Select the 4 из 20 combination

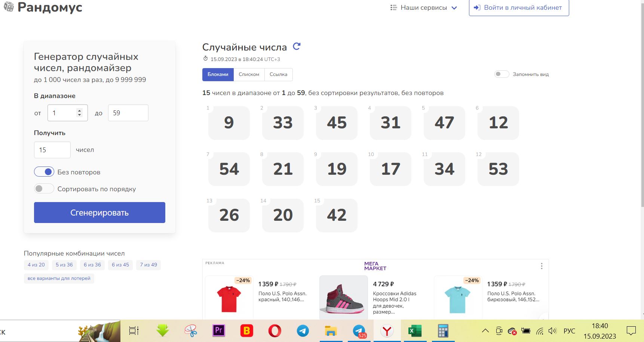36,265
